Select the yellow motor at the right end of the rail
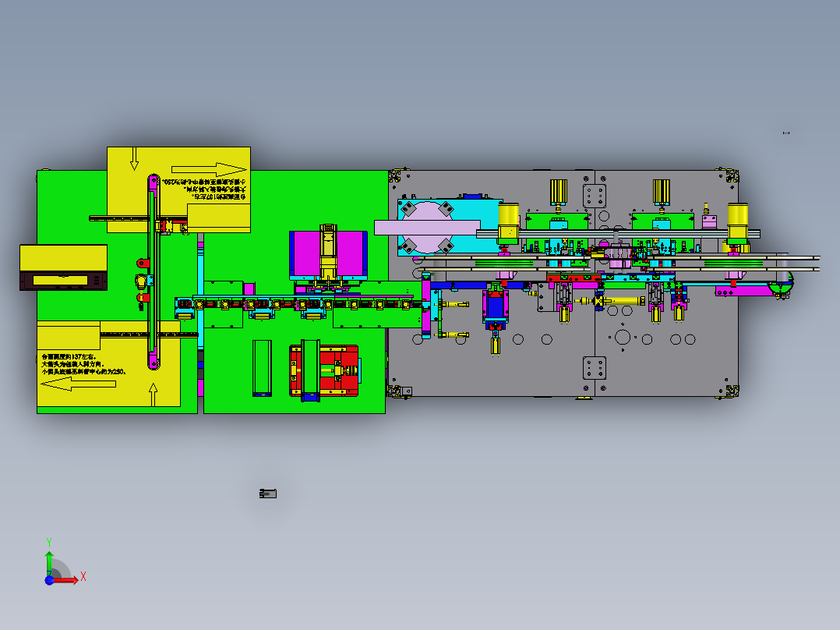 (x=738, y=222)
